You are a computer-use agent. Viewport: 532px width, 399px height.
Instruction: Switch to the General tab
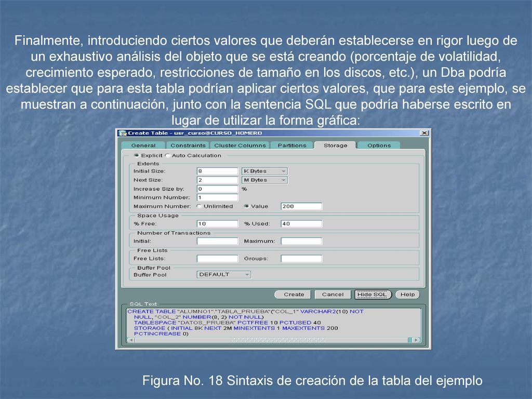(143, 145)
